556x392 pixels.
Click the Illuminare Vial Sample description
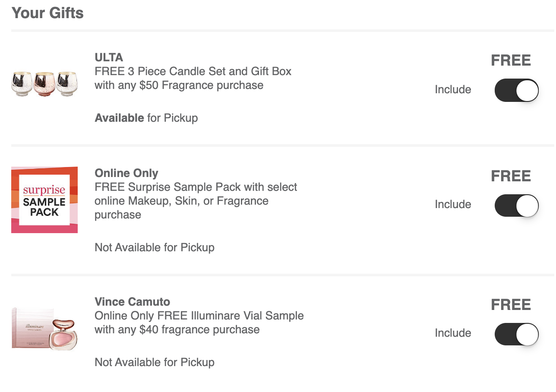199,322
